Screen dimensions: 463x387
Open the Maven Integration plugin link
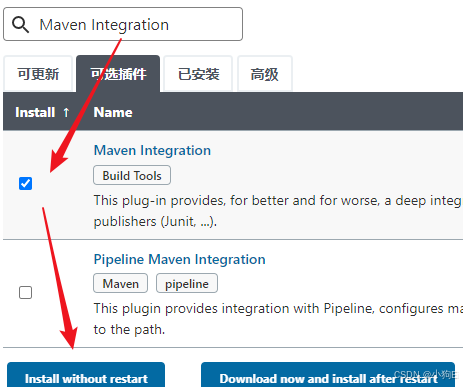click(x=152, y=150)
